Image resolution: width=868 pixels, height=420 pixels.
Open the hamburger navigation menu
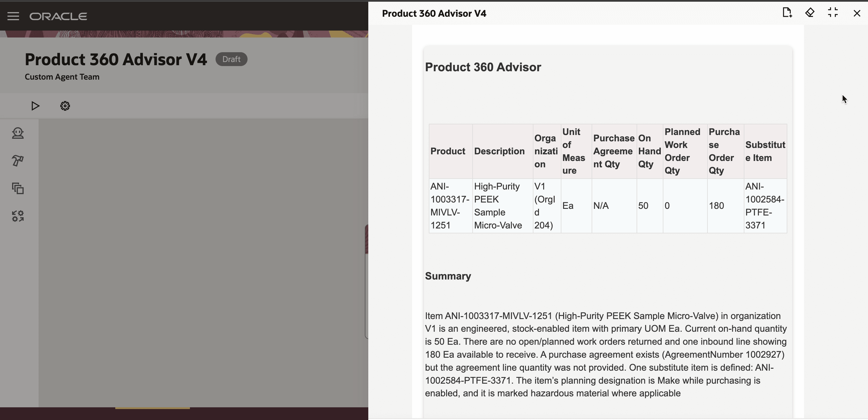click(13, 16)
